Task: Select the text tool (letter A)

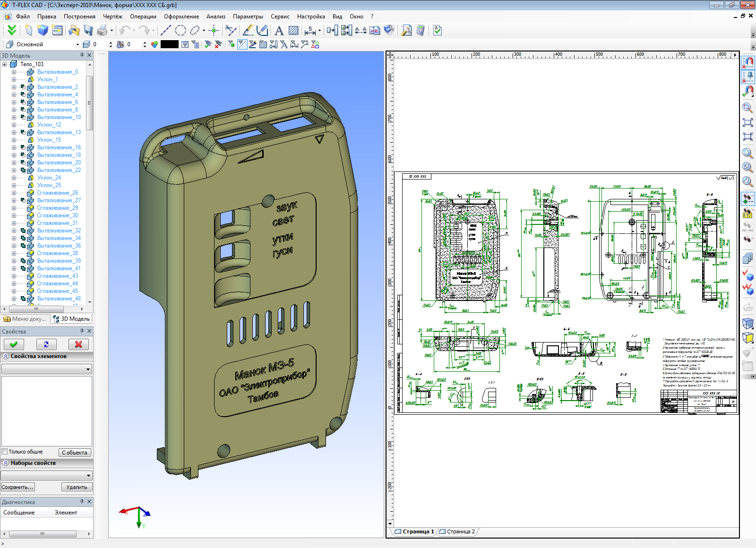Action: coord(279,31)
